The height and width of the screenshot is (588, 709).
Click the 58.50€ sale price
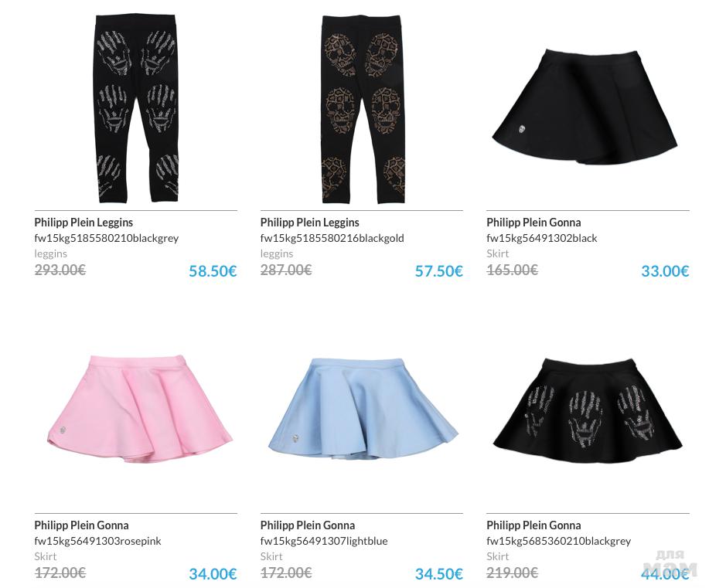coord(213,271)
